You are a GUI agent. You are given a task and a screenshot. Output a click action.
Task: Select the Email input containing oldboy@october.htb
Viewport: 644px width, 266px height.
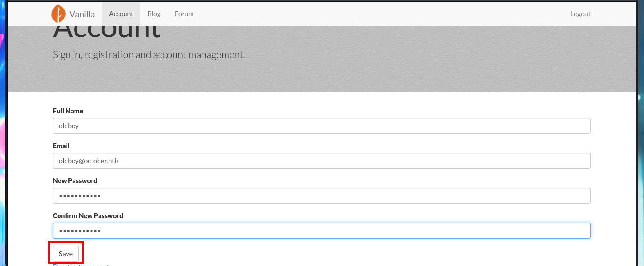point(322,161)
